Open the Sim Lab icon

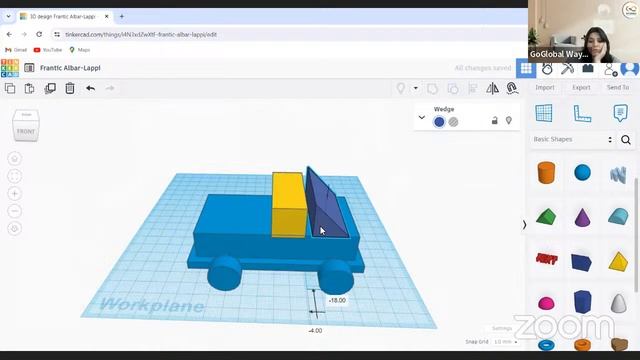point(547,69)
